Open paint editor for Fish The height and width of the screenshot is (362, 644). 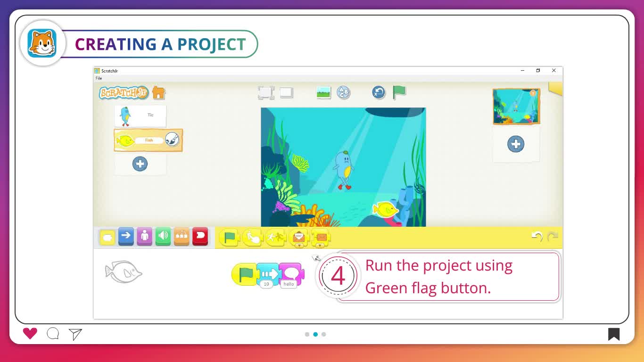(172, 140)
